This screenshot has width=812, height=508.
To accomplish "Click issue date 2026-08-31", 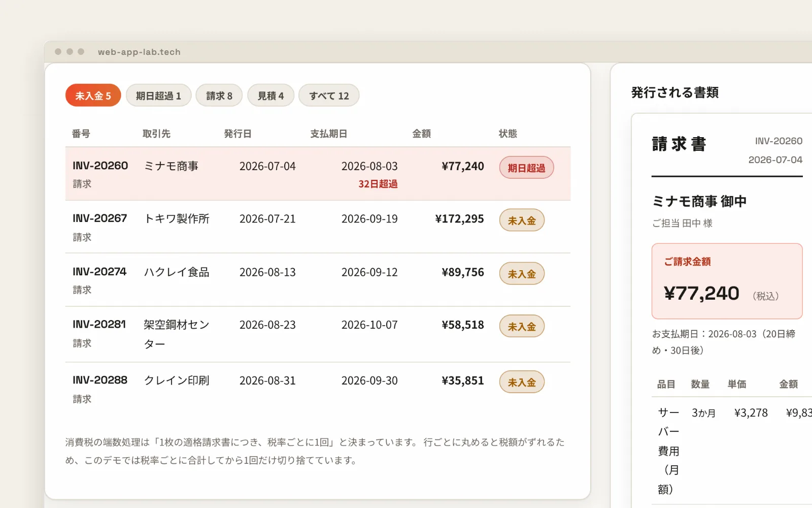I will (267, 381).
